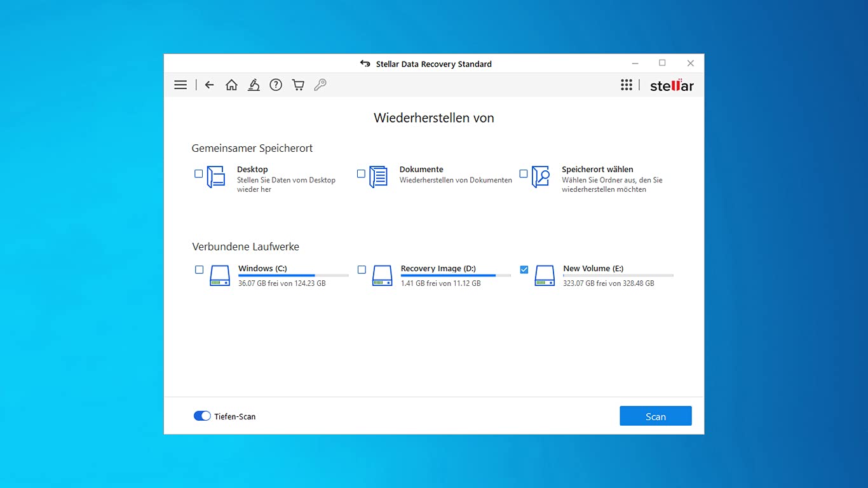Select the Recovery Image (D:) checkbox

(x=362, y=269)
